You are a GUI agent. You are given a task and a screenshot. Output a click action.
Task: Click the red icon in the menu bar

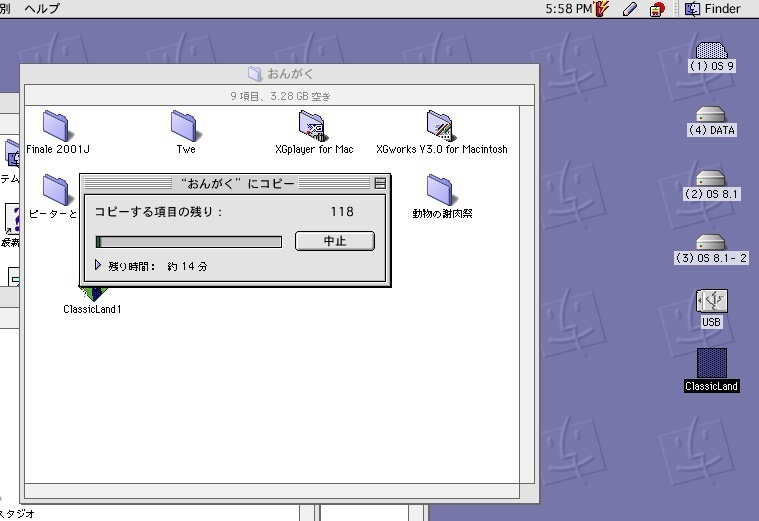point(657,9)
